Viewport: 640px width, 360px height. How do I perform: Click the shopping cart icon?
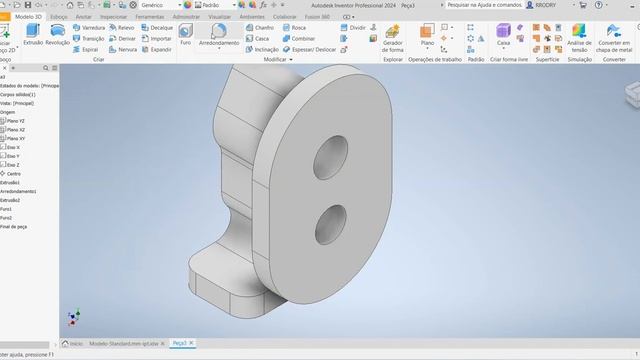coord(582,5)
